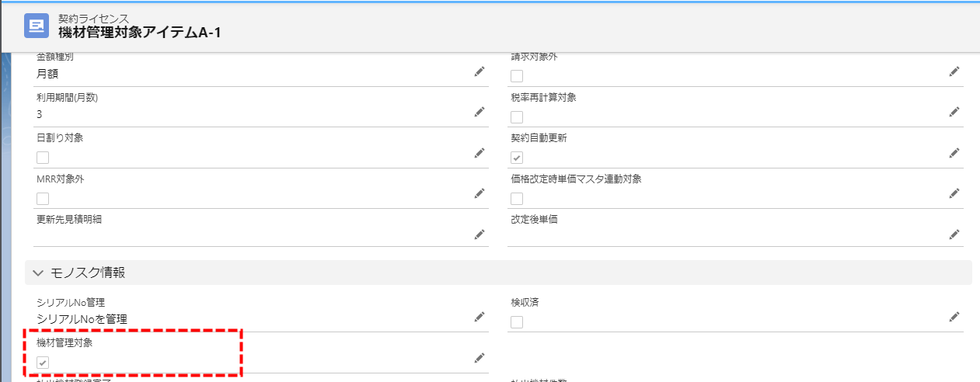This screenshot has height=382, width=980.
Task: Click pencil icon next to 利用期間(月数)
Action: [480, 112]
